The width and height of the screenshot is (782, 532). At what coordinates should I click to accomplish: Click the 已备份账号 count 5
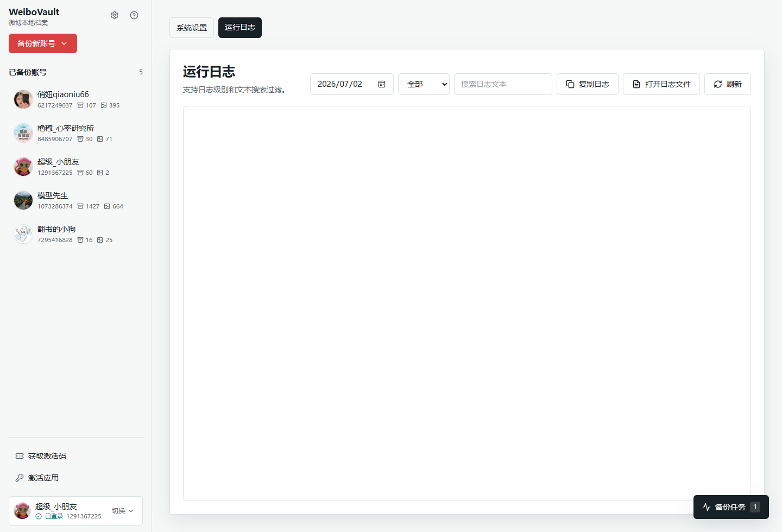141,72
